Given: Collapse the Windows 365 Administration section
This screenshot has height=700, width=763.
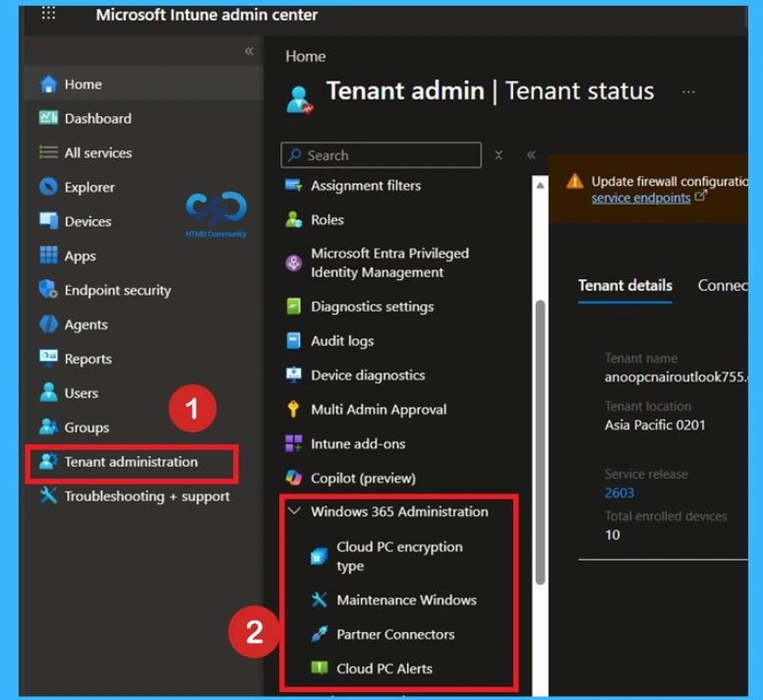Looking at the screenshot, I should click(x=294, y=511).
